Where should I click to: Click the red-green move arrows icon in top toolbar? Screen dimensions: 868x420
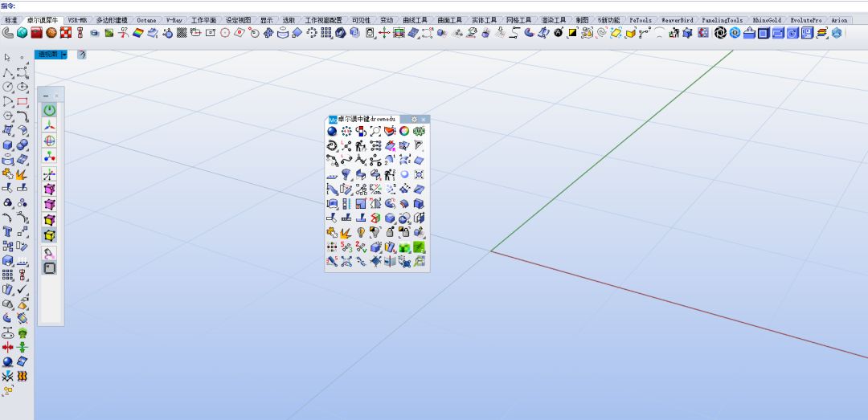point(384,33)
